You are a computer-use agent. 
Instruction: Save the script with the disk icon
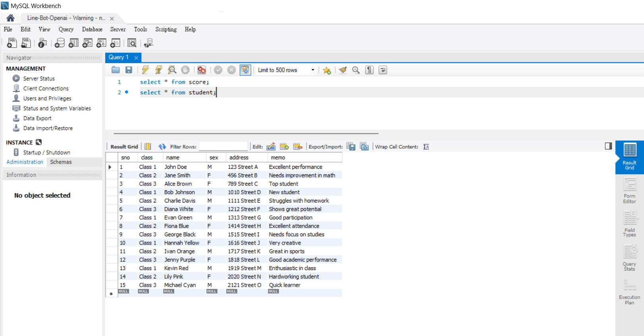pyautogui.click(x=129, y=70)
